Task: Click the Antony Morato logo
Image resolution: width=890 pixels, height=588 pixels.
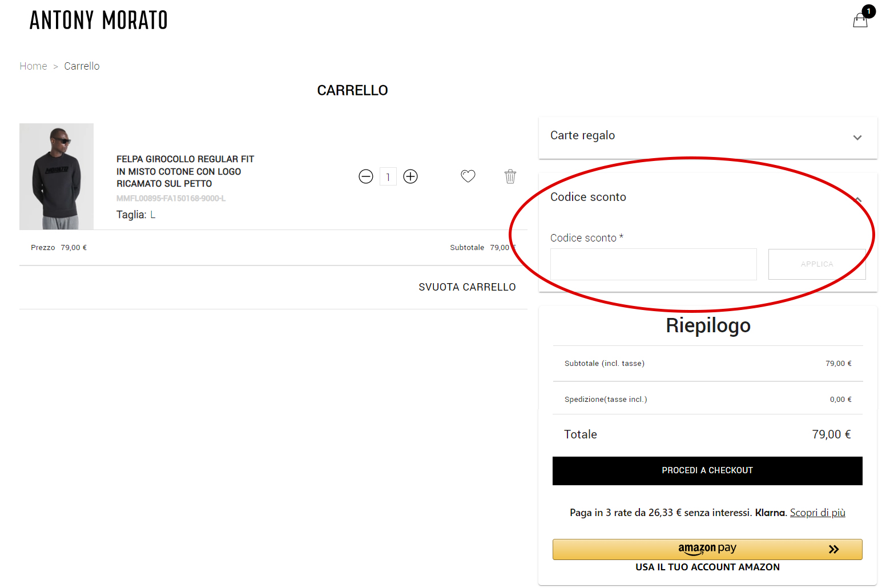Action: click(99, 21)
